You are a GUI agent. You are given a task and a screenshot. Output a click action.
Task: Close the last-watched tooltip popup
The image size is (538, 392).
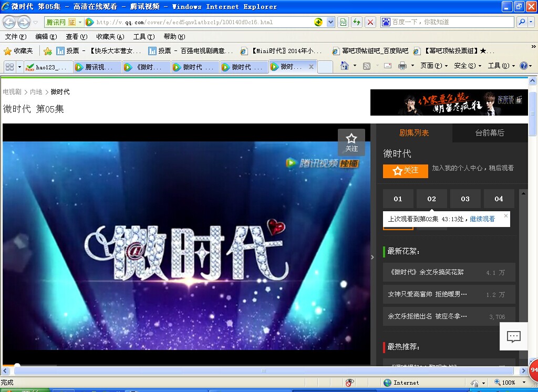click(506, 215)
